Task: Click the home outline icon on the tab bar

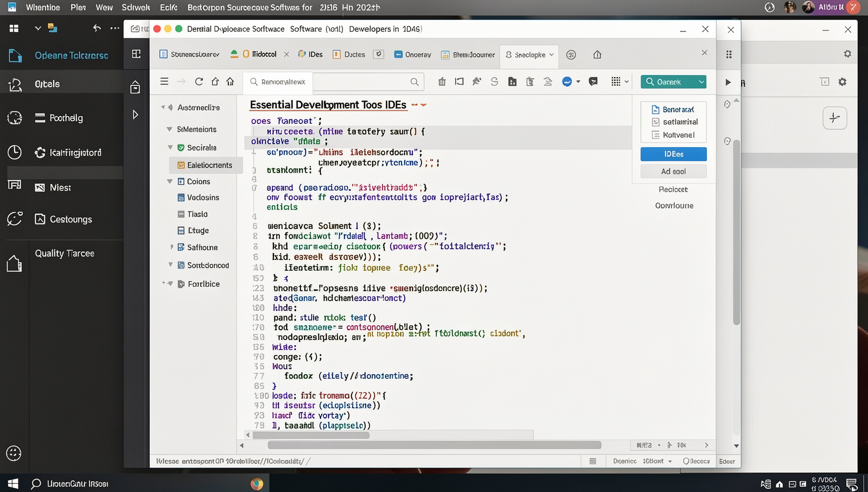Action: pos(597,54)
